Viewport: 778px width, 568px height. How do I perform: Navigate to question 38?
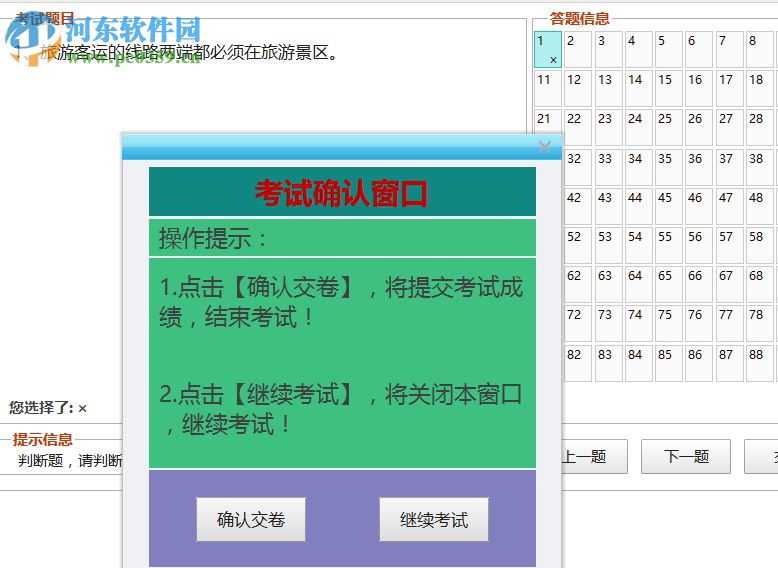(x=760, y=168)
